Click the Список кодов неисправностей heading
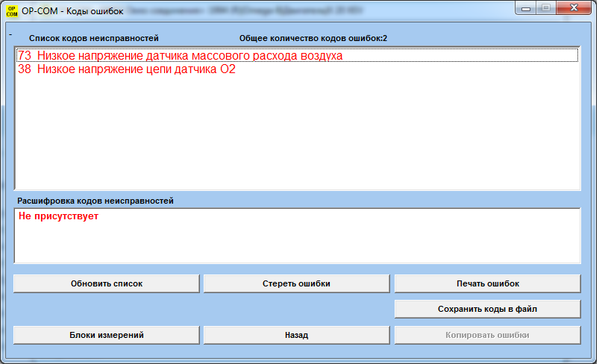This screenshot has width=611, height=364. click(94, 38)
